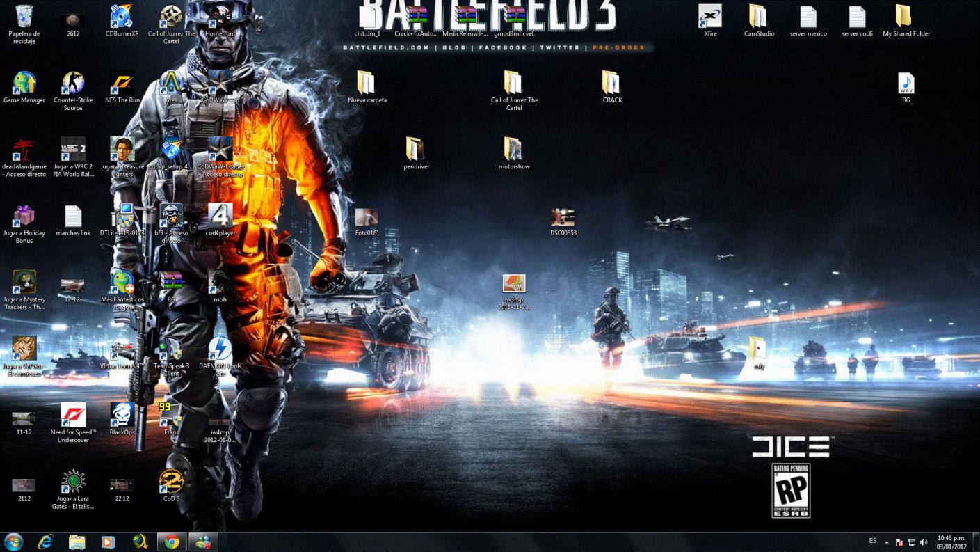Screen dimensions: 980x552
Task: Select Need for Speed Undercover shortcut
Action: (x=73, y=415)
